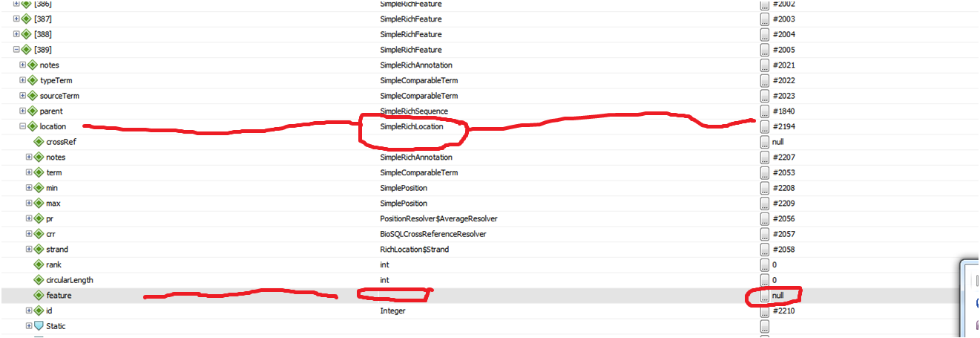Select the sourceTerm variable row
The image size is (980, 338).
coord(59,96)
